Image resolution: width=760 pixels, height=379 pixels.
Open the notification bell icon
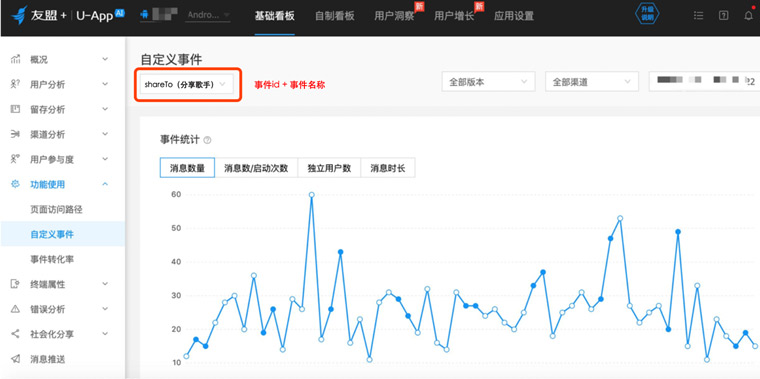click(748, 16)
